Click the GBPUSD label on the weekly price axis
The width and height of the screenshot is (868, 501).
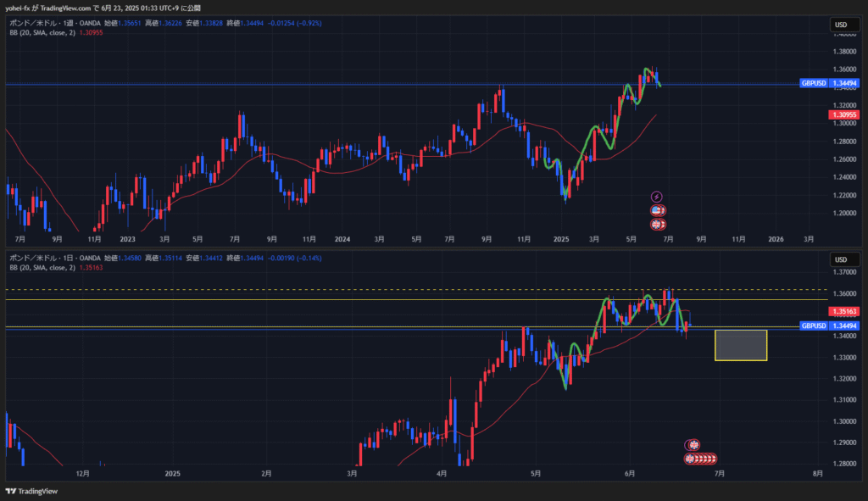(x=814, y=84)
